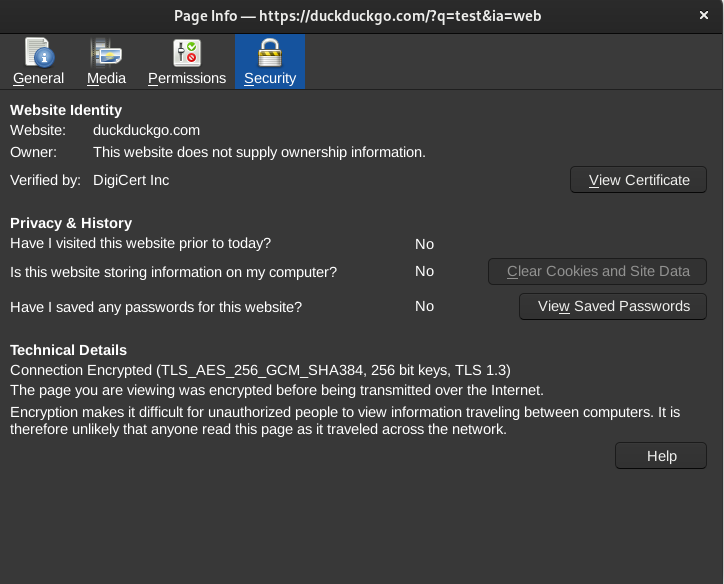The image size is (724, 584).
Task: Select the Permissions tab label
Action: [x=187, y=78]
